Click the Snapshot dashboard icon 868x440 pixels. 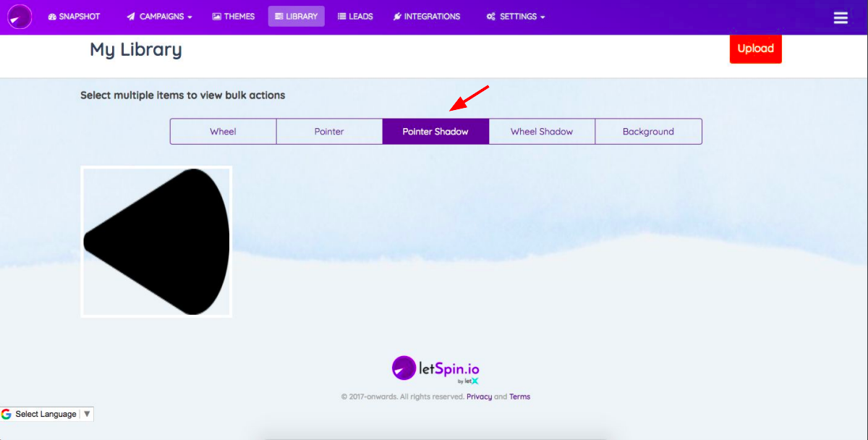(x=52, y=17)
